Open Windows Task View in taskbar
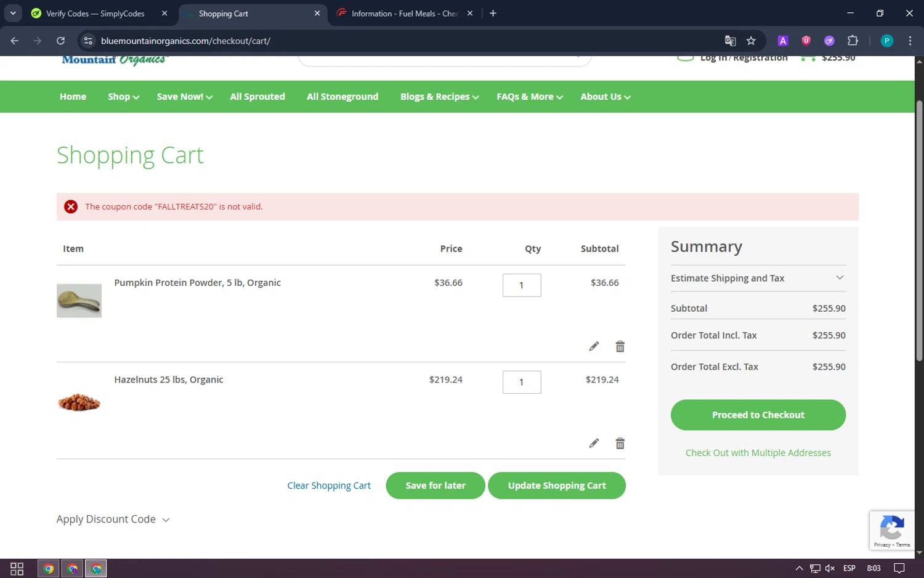This screenshot has height=578, width=924. [17, 568]
